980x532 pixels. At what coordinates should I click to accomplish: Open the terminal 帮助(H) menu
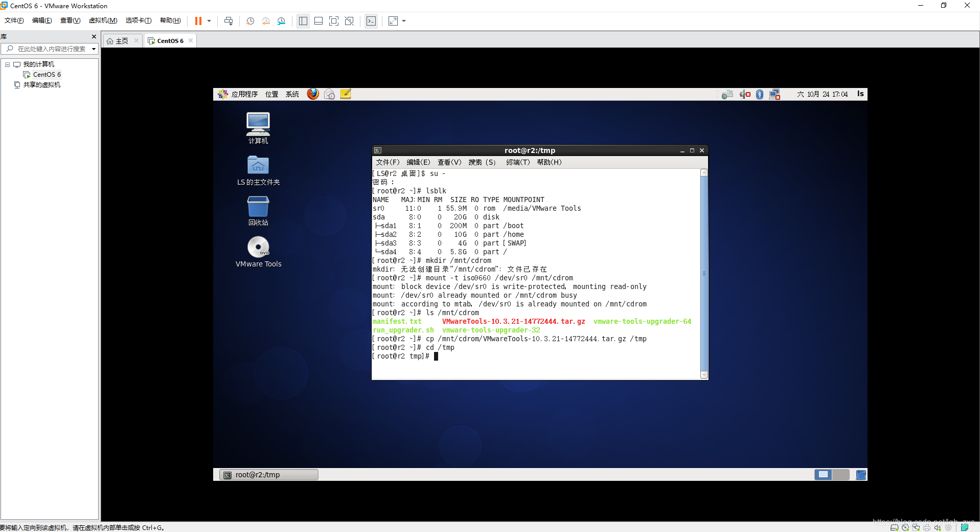click(549, 162)
